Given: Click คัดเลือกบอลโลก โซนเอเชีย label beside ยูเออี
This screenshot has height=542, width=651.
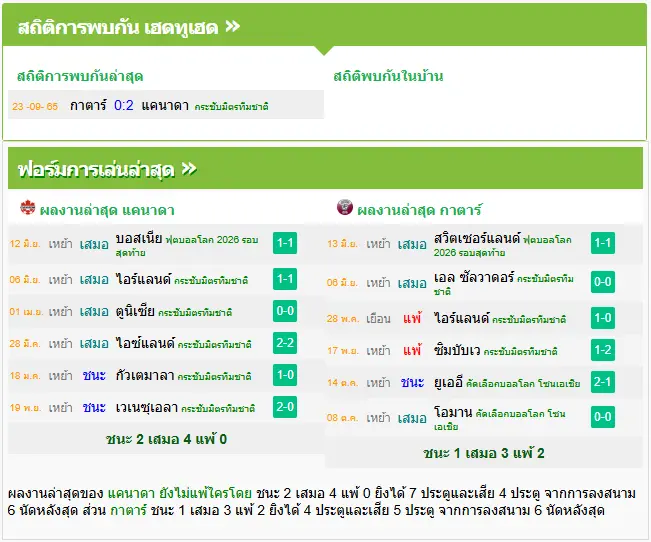Looking at the screenshot, I should point(523,383).
